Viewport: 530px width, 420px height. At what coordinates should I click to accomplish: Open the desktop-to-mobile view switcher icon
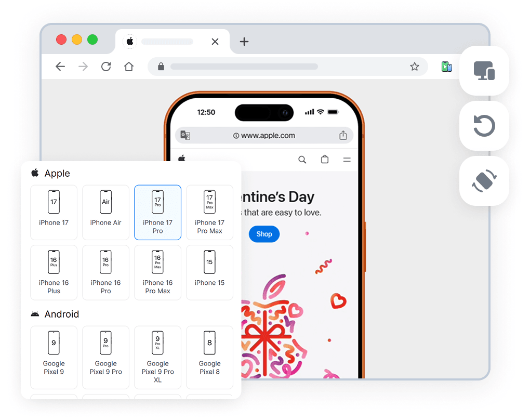click(x=484, y=71)
